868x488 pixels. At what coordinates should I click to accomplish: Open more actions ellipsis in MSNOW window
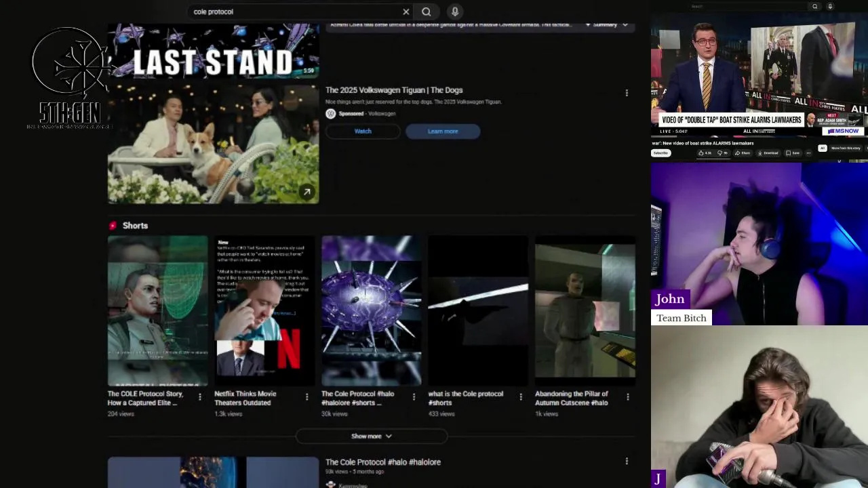pos(808,153)
